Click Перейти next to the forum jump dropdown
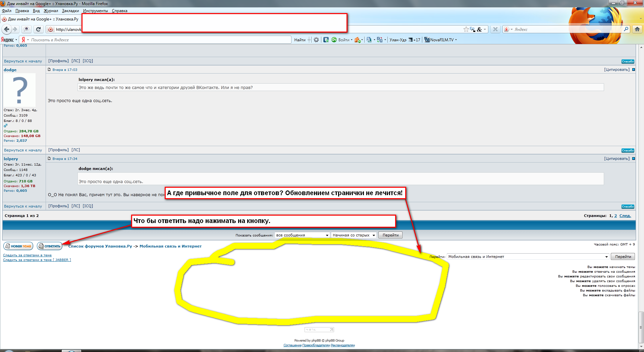Image resolution: width=644 pixels, height=352 pixels. tap(623, 257)
